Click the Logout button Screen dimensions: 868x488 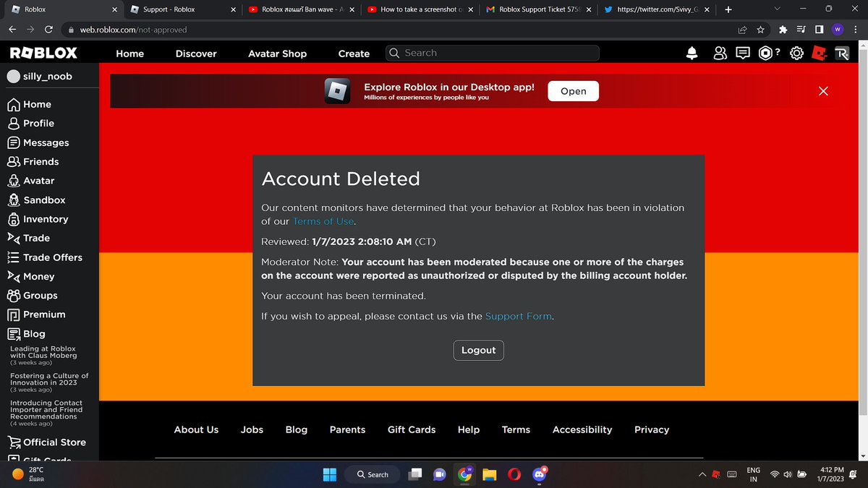point(478,350)
